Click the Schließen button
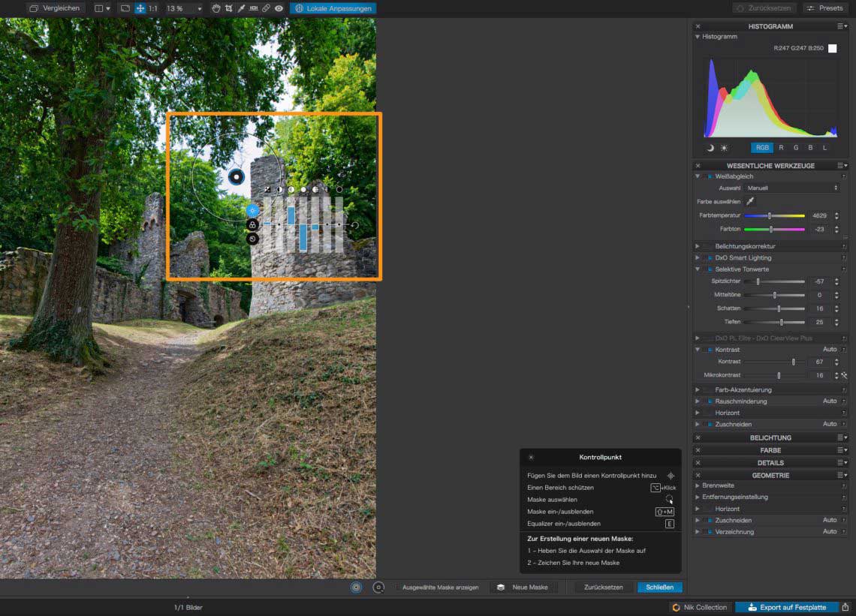The height and width of the screenshot is (616, 856). tap(659, 587)
